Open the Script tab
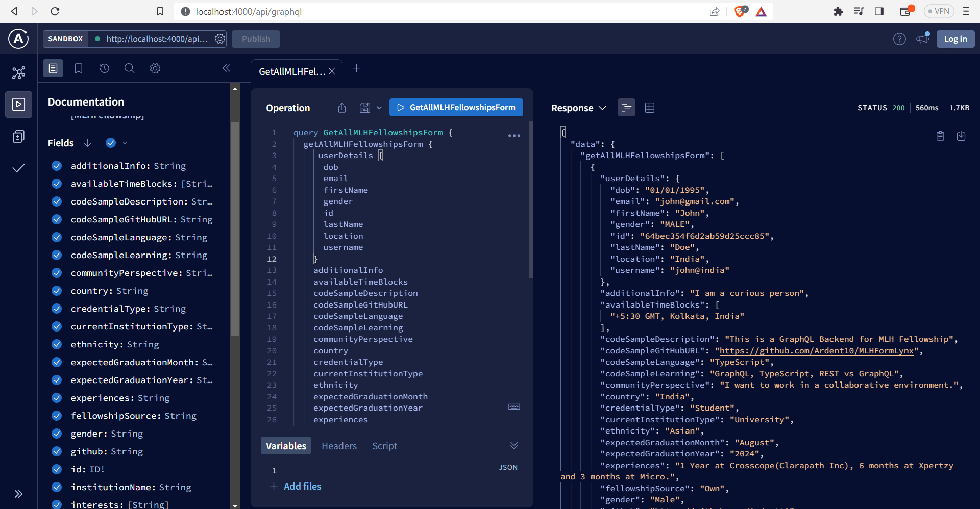Viewport: 980px width, 509px height. click(x=384, y=446)
